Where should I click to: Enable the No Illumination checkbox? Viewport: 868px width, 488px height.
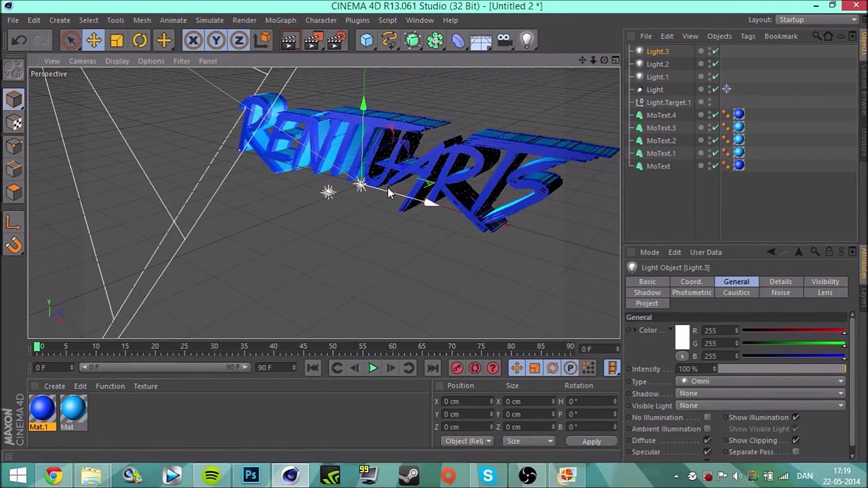coord(707,418)
